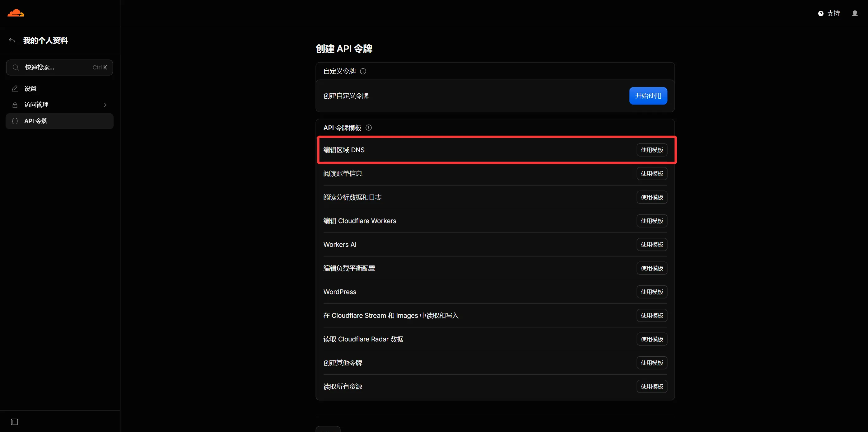Open the user account avatar menu
This screenshot has width=868, height=432.
(x=855, y=13)
